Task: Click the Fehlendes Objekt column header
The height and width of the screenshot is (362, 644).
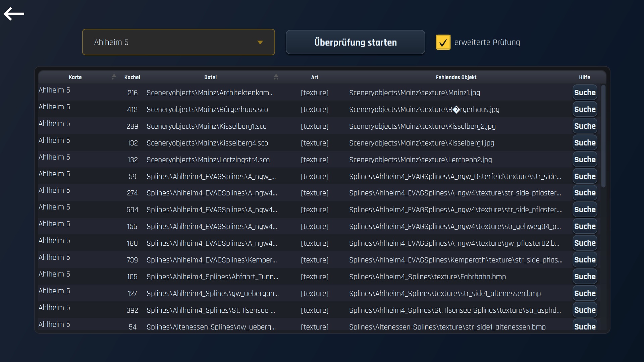Action: (456, 77)
